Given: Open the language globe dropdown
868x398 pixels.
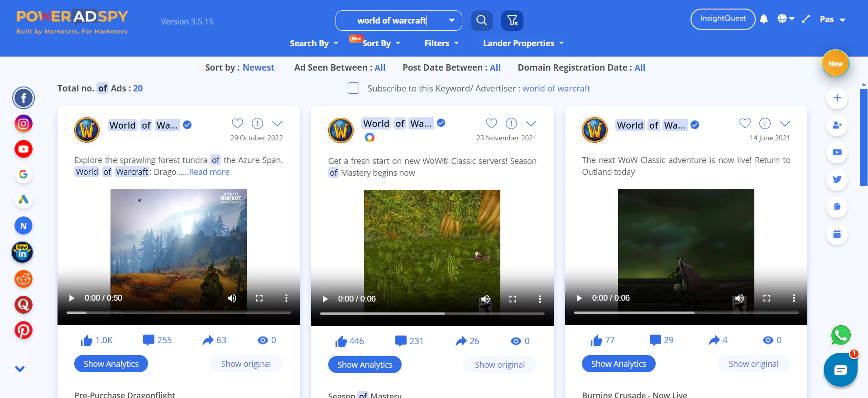Looking at the screenshot, I should coord(786,19).
